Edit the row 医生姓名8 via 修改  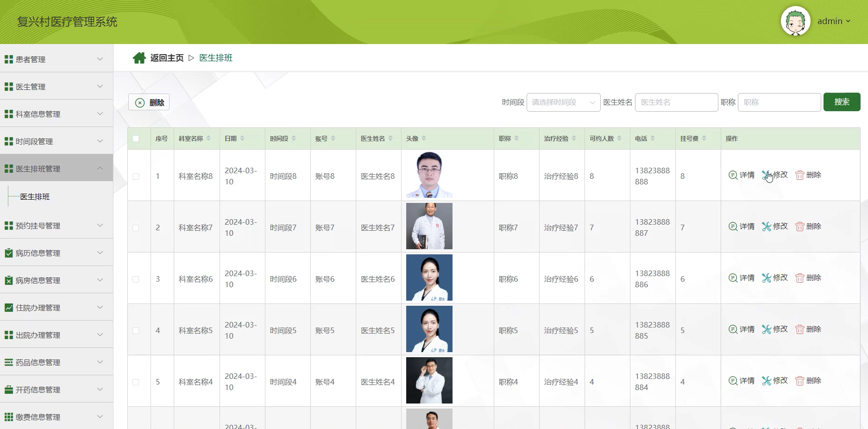point(775,175)
